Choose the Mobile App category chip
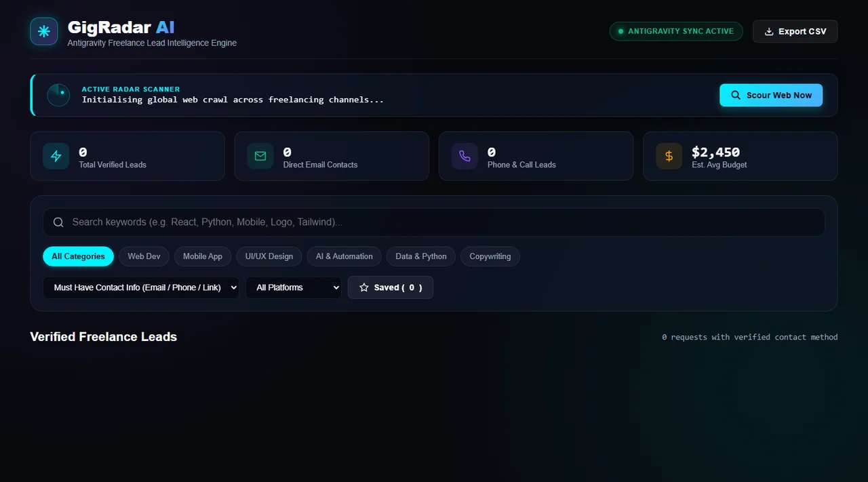Image resolution: width=868 pixels, height=482 pixels. (203, 256)
